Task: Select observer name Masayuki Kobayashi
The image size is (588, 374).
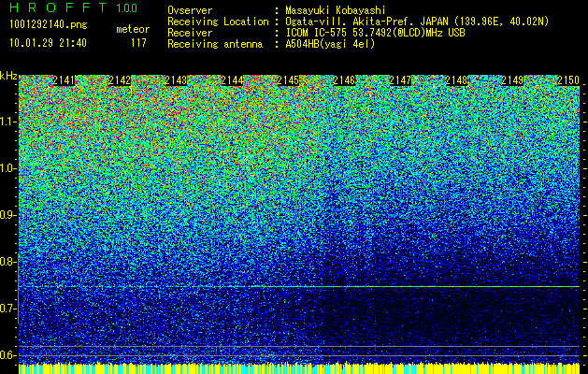Action: coord(336,11)
